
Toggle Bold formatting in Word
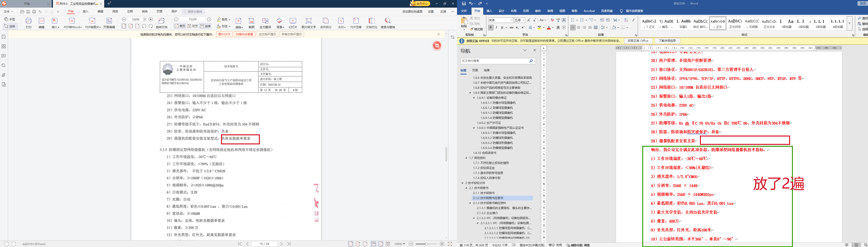pos(491,28)
